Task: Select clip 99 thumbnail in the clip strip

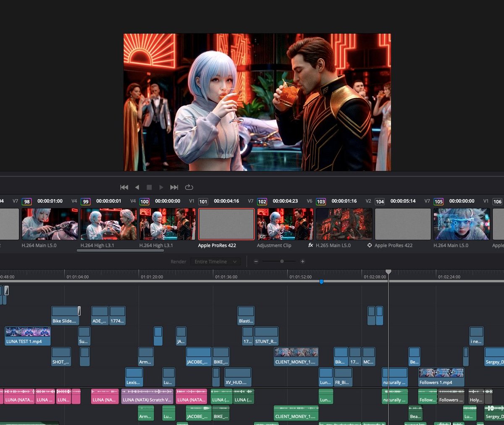Action: click(109, 224)
